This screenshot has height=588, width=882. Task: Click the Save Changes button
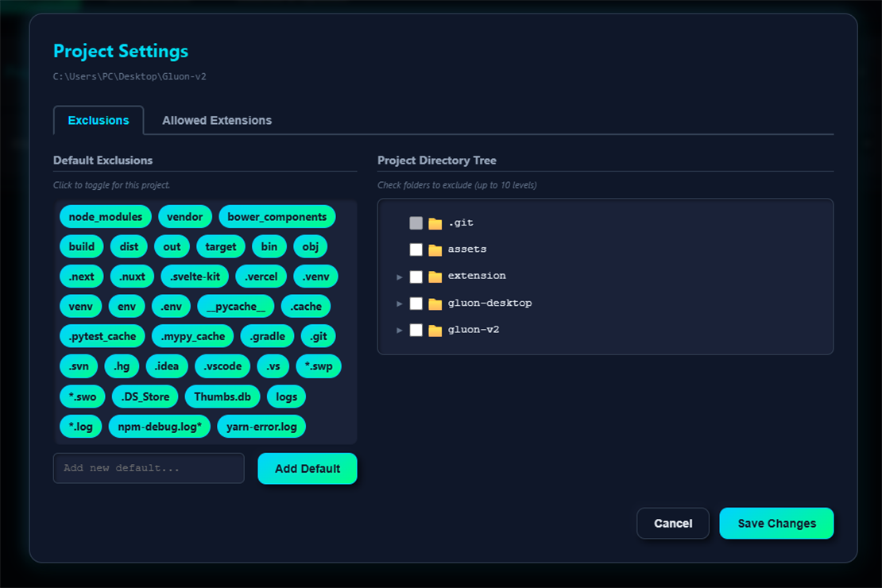[776, 523]
